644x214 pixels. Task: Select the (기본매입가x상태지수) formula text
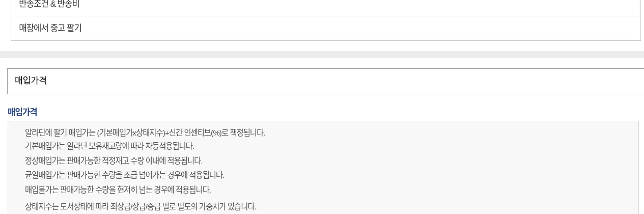pyautogui.click(x=131, y=132)
